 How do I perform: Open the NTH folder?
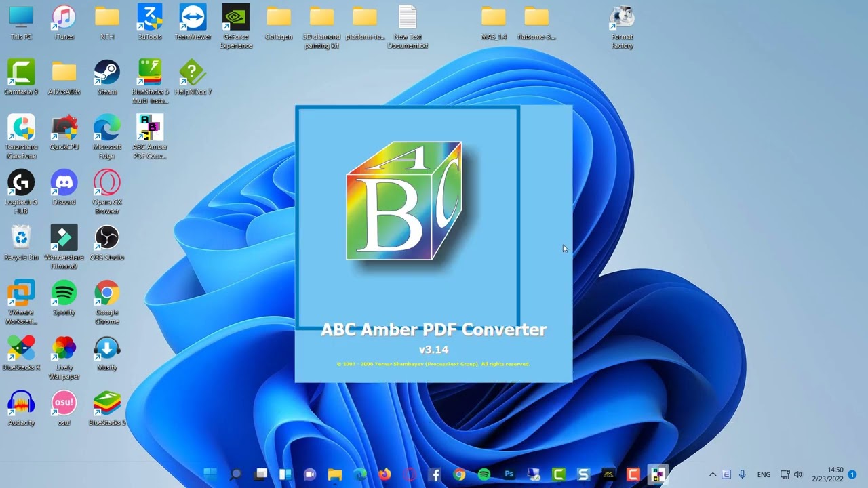pos(107,22)
